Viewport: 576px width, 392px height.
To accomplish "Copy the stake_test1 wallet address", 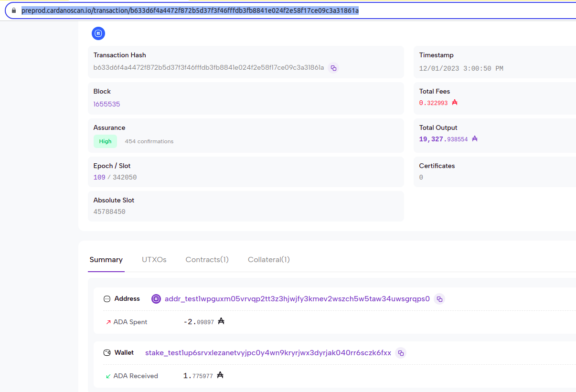I will click(401, 353).
